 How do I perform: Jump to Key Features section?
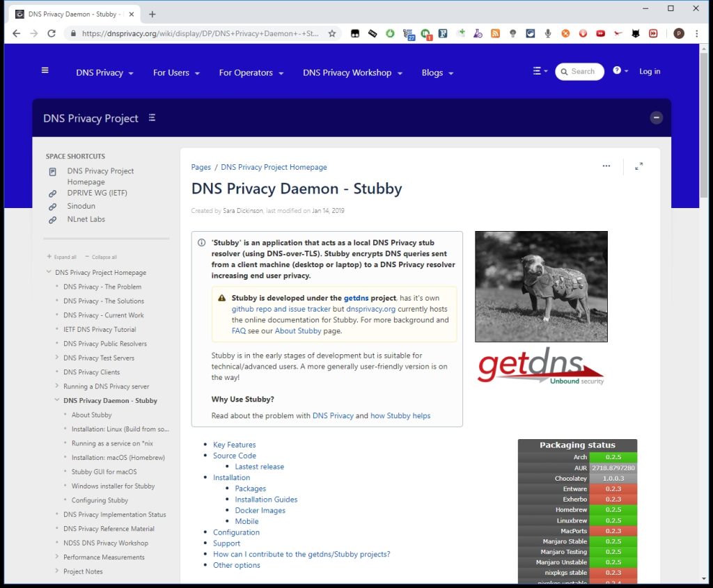coord(234,445)
